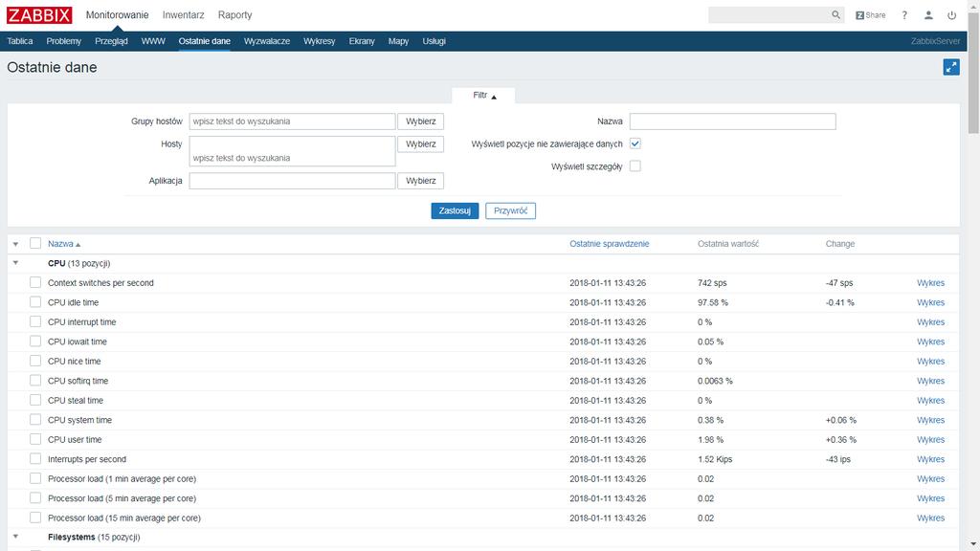Viewport: 980px width, 551px height.
Task: Tick the CPU interrupt time checkbox
Action: click(35, 321)
